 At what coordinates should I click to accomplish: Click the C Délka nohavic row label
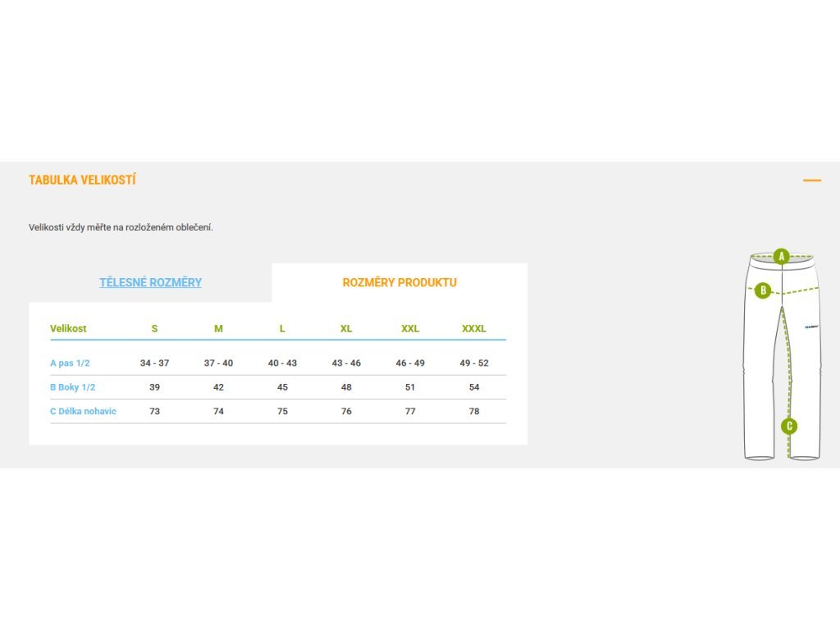pos(83,411)
